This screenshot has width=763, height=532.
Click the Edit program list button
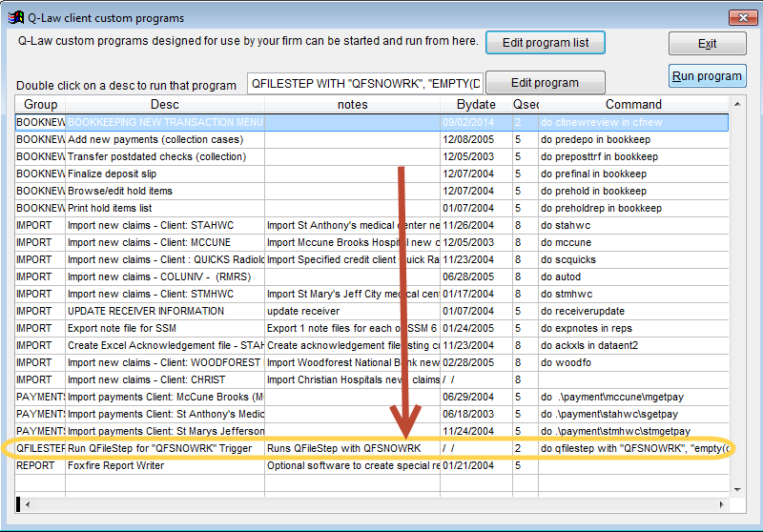(x=545, y=43)
